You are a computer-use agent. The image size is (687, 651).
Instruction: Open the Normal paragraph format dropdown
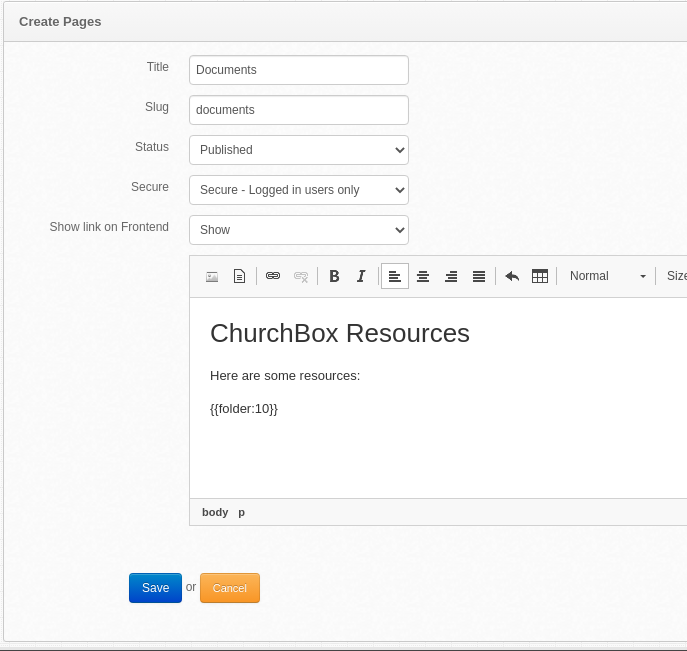coord(607,276)
